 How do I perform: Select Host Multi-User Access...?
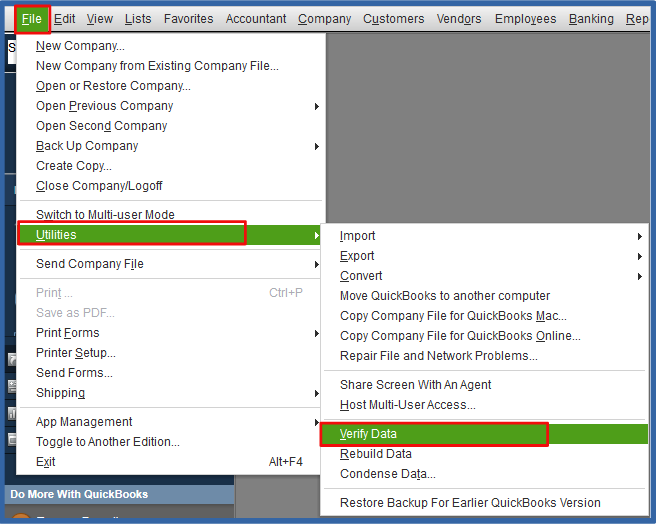[x=484, y=405]
